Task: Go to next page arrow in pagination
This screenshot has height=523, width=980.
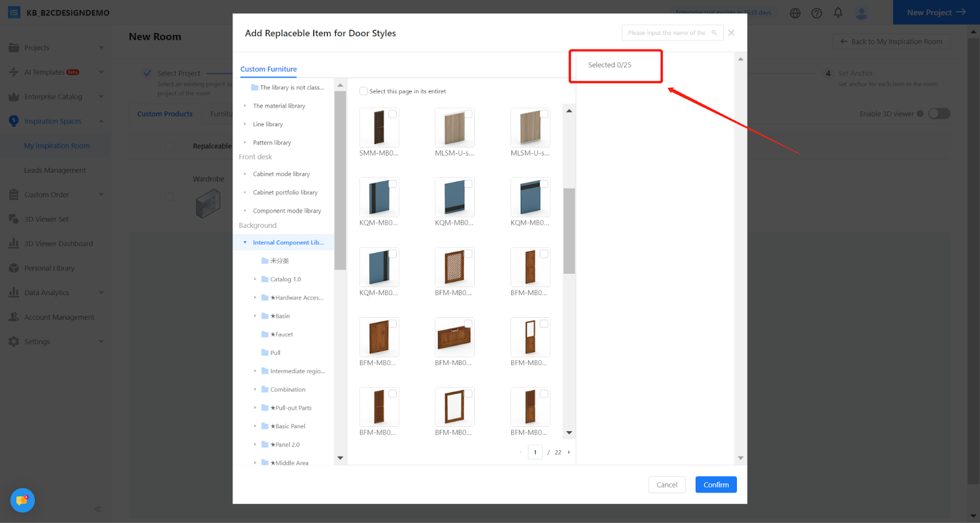Action: [x=569, y=453]
